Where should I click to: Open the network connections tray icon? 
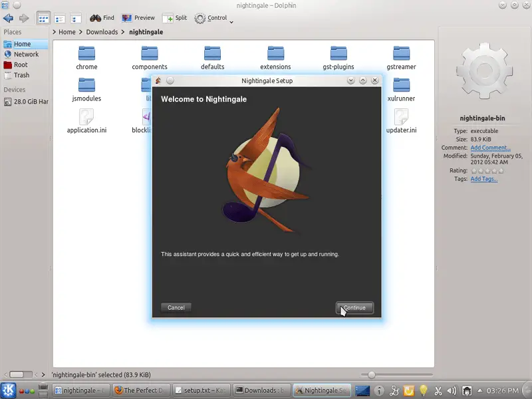pos(394,391)
